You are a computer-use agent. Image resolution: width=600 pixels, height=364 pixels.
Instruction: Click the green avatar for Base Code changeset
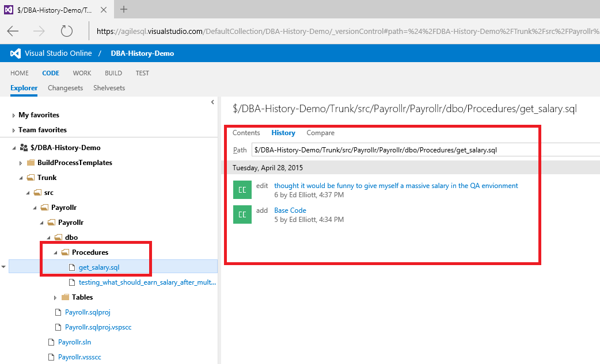click(242, 214)
